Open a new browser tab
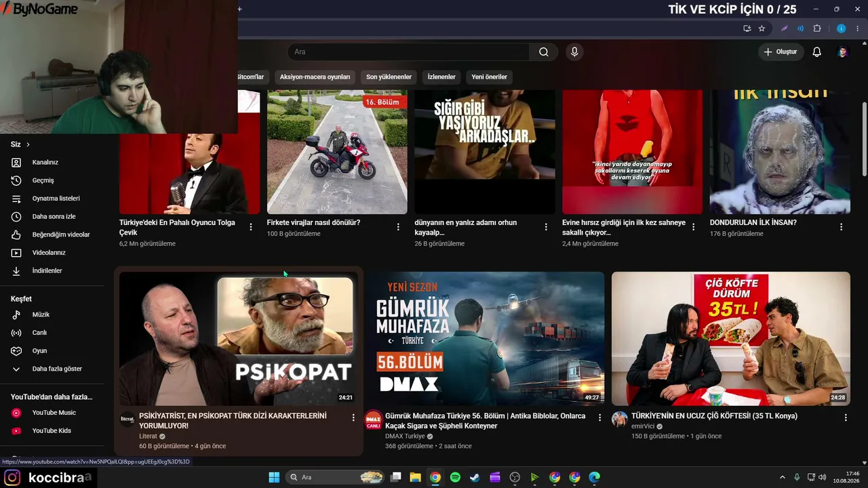This screenshot has width=868, height=488. 239,9
